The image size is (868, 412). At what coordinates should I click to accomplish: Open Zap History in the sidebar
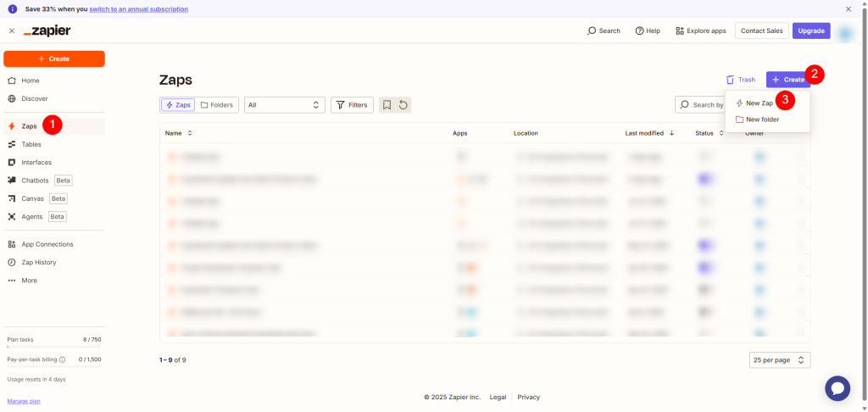[38, 262]
